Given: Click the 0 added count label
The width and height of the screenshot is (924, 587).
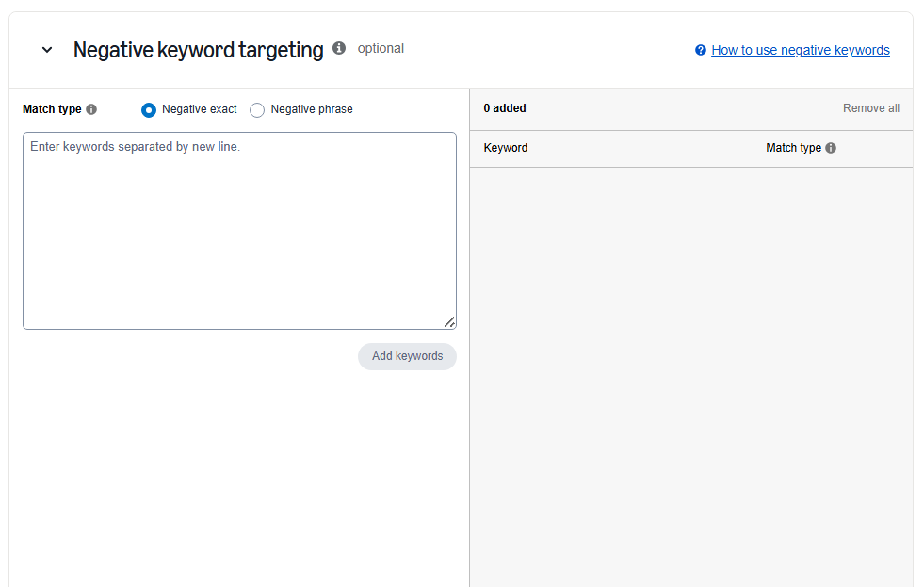Looking at the screenshot, I should [x=505, y=108].
